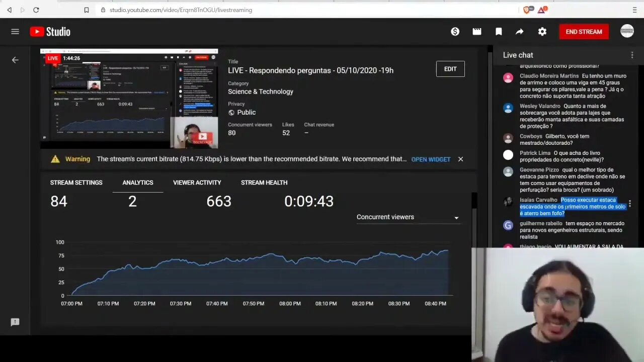Click the EDIT button

450,69
